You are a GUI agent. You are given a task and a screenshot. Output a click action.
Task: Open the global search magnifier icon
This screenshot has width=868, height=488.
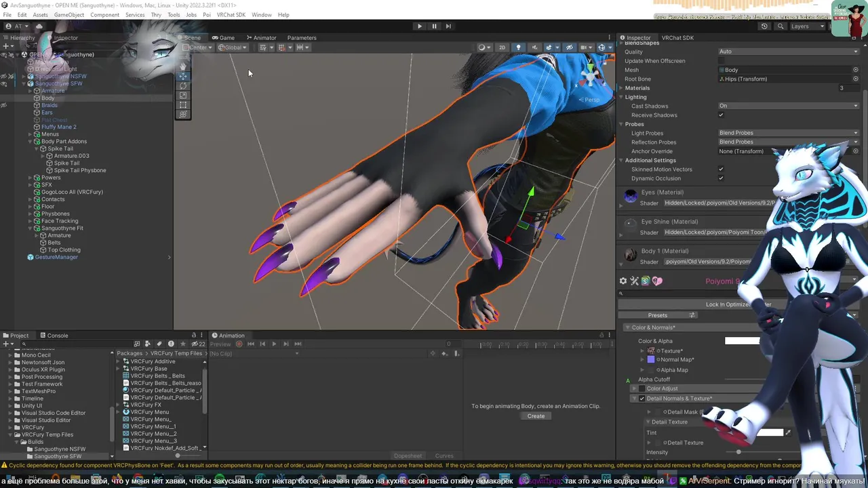pos(781,26)
